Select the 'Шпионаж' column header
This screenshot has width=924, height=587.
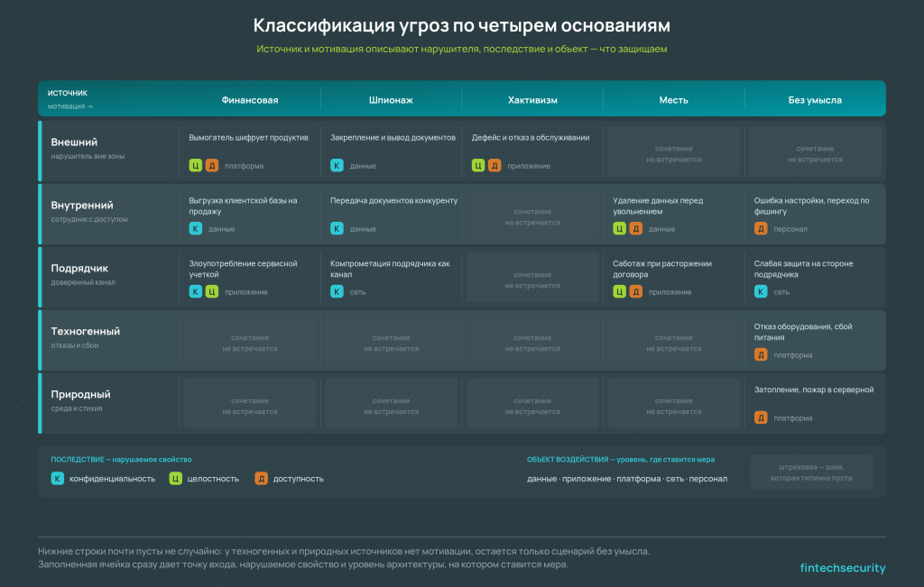(x=391, y=100)
